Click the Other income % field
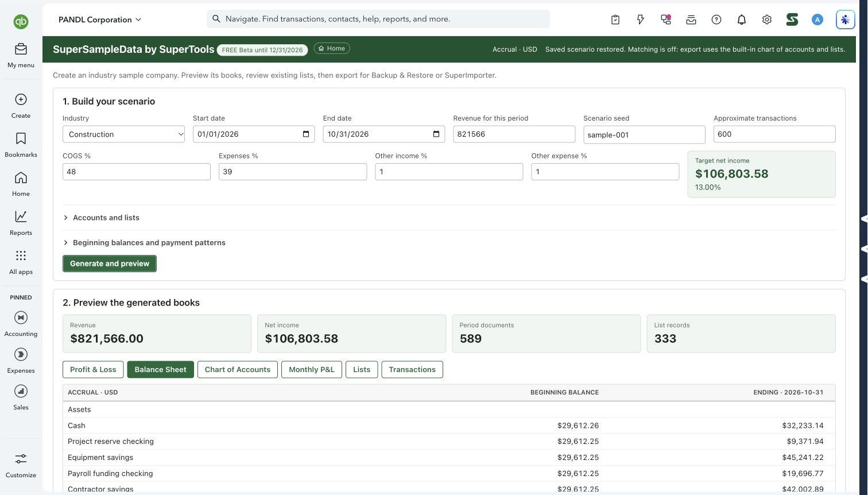Screen dimensions: 868x495 coord(449,172)
